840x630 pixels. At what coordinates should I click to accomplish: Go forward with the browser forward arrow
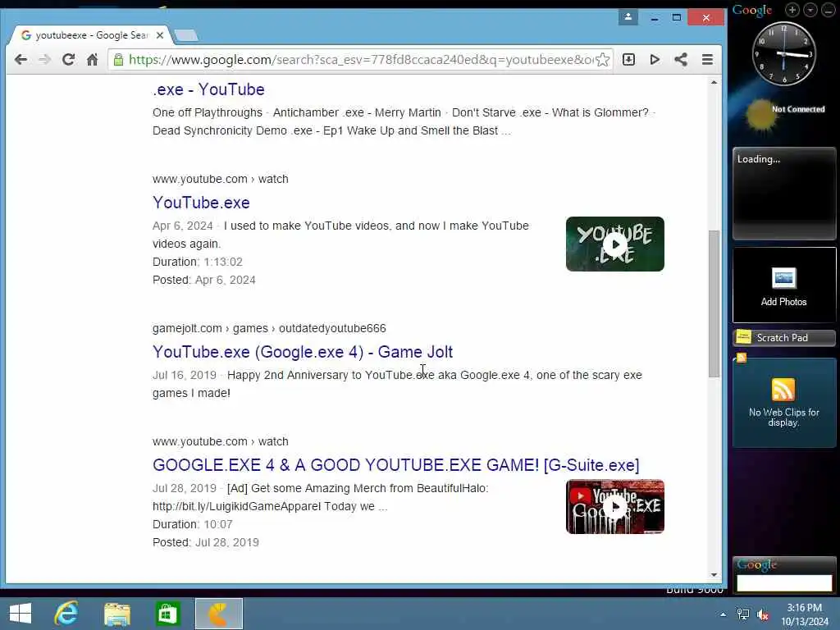coord(44,59)
